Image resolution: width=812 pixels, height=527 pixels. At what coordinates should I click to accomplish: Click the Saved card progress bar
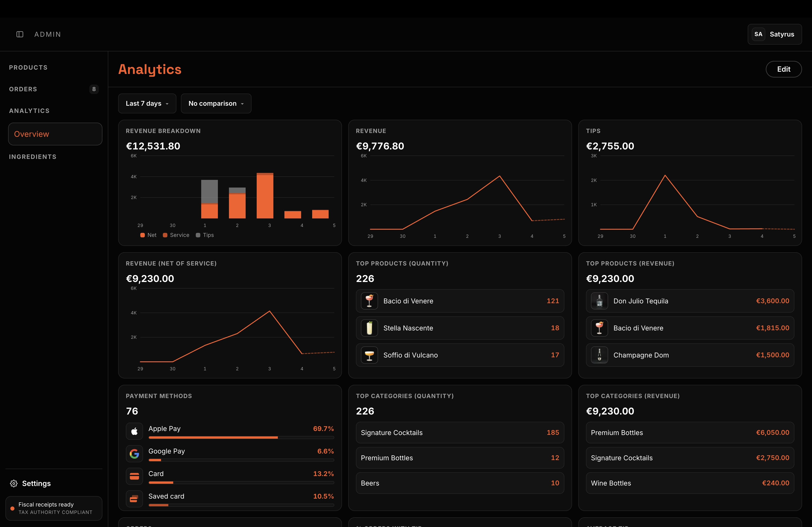(x=241, y=505)
